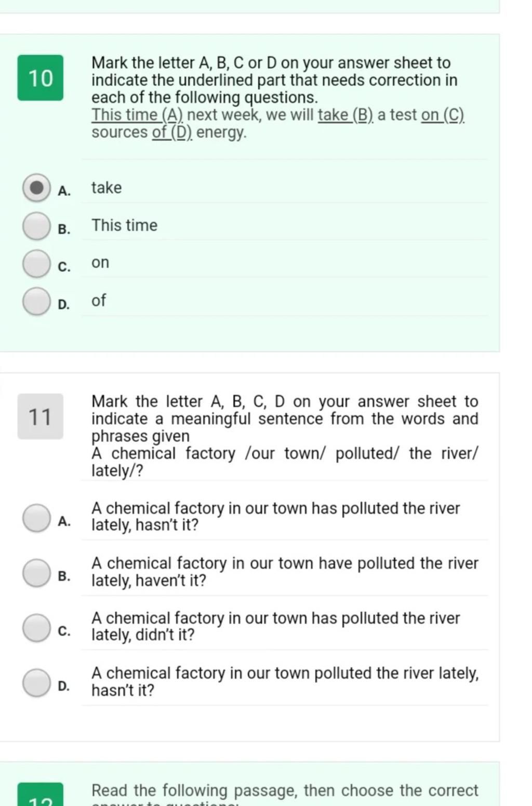Image resolution: width=532 pixels, height=806 pixels.
Task: Select question 11 radio button D
Action: pos(36,682)
